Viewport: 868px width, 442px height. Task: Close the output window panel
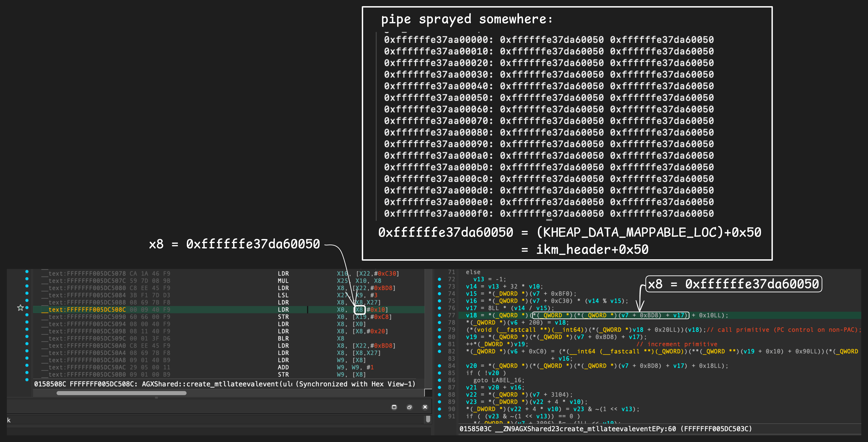pyautogui.click(x=425, y=407)
